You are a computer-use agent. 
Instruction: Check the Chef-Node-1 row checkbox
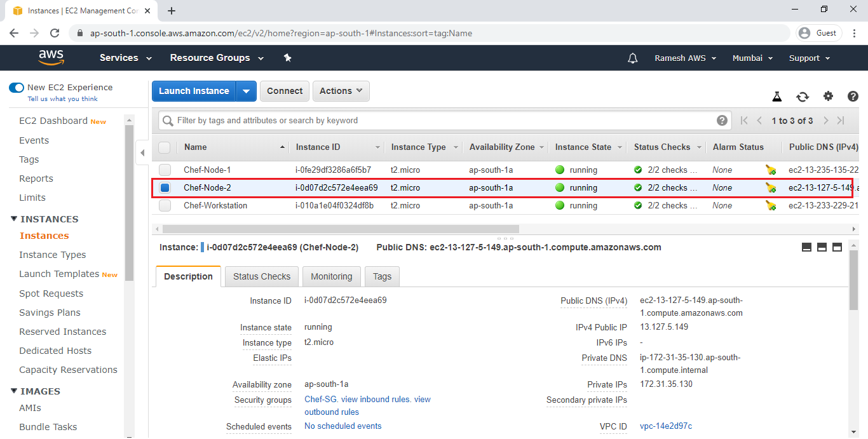(x=165, y=170)
